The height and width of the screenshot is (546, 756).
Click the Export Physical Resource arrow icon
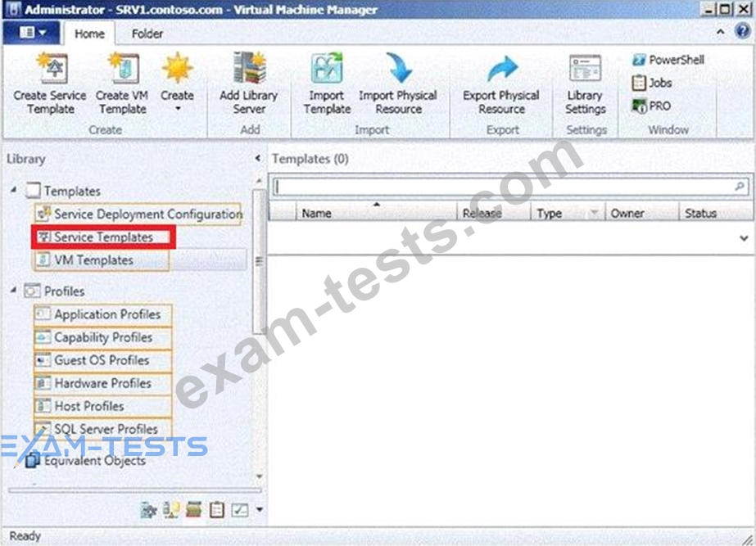click(x=502, y=69)
